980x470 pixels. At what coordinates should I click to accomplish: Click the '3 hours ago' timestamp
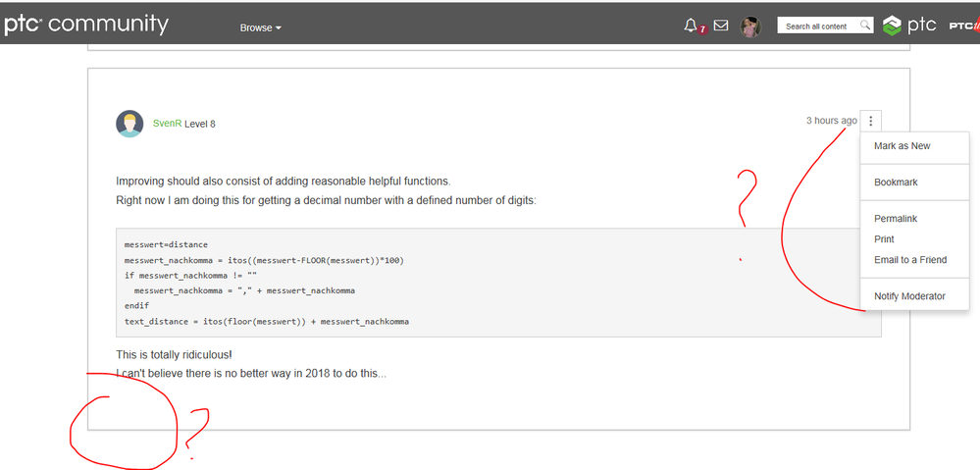pos(831,121)
